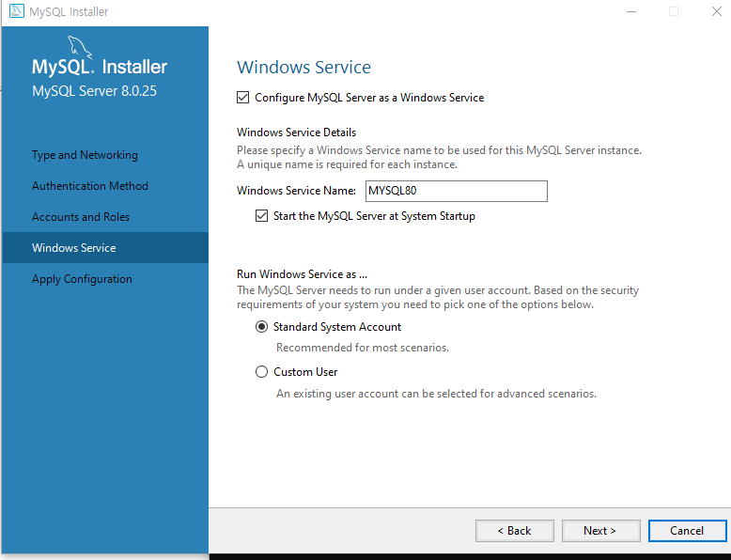
Task: Cancel the MySQL installation
Action: (x=687, y=531)
